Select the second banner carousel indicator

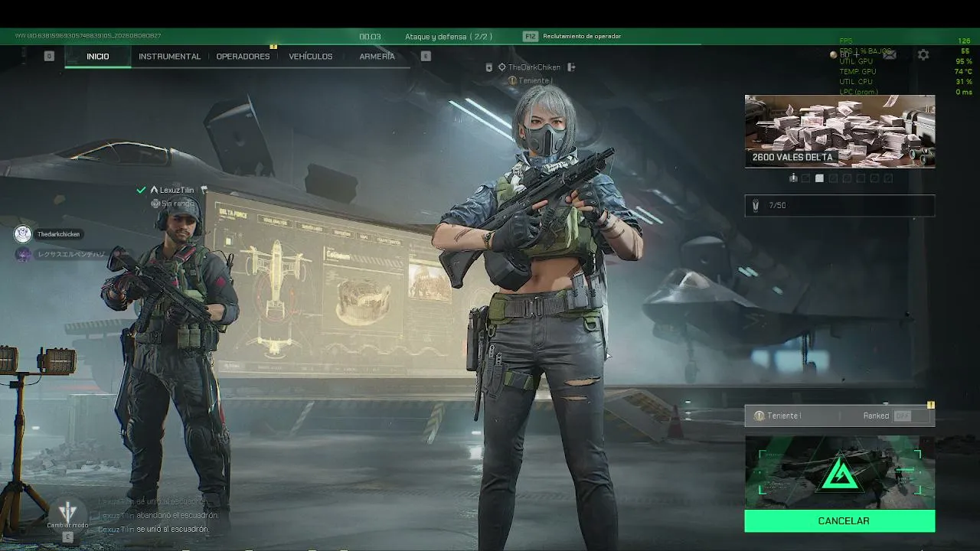coord(805,178)
